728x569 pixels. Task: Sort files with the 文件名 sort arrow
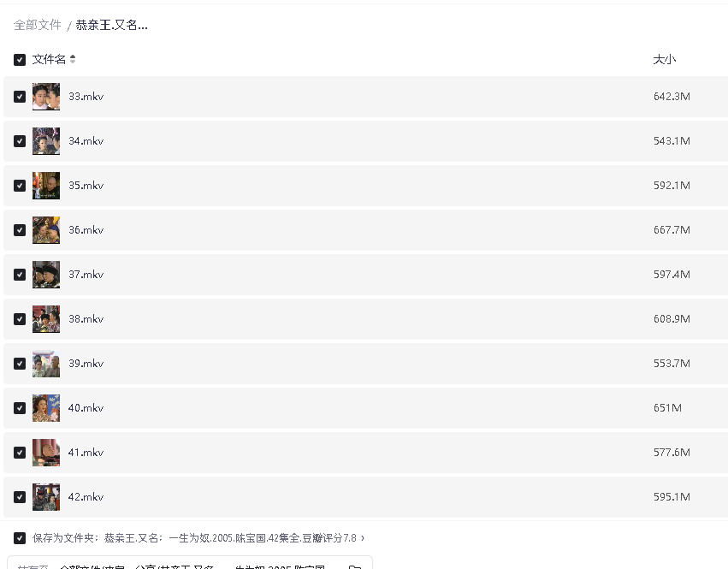pyautogui.click(x=73, y=59)
